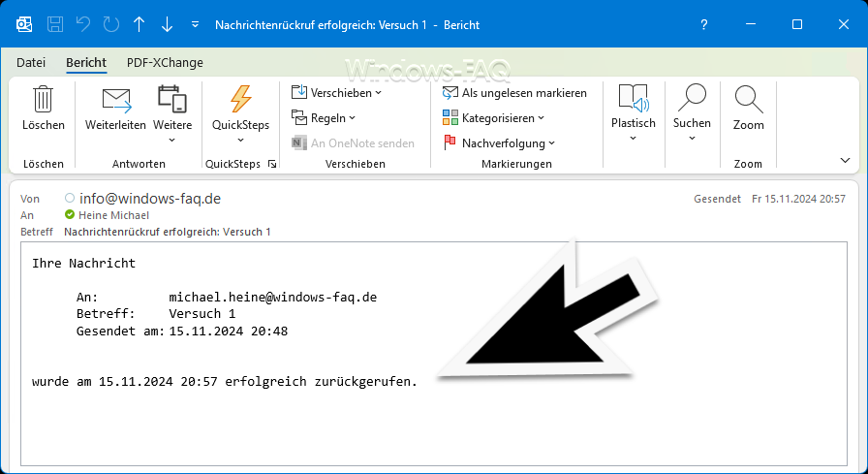Viewport: 868px width, 474px height.
Task: Open the QuickSteps dialog launcher
Action: pos(272,164)
